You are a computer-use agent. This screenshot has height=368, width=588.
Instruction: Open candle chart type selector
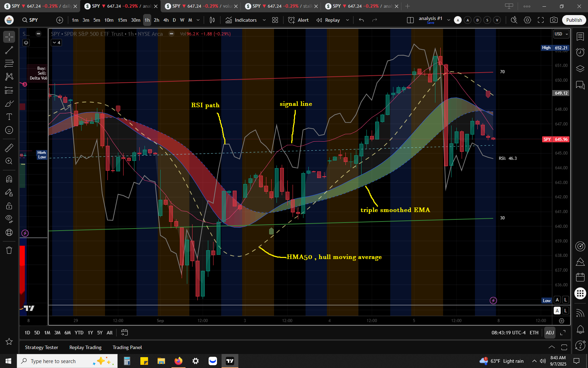coord(212,20)
